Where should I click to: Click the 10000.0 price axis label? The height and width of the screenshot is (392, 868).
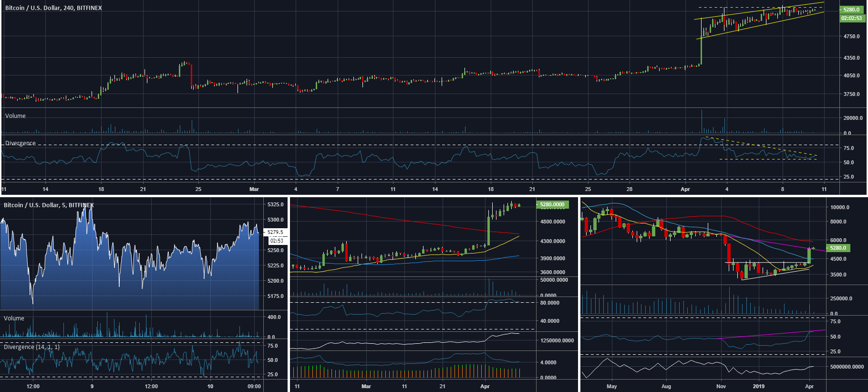click(x=840, y=207)
